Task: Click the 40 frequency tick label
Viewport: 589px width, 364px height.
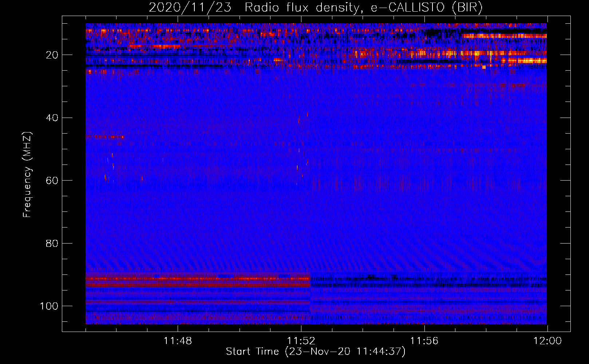Action: tap(52, 118)
